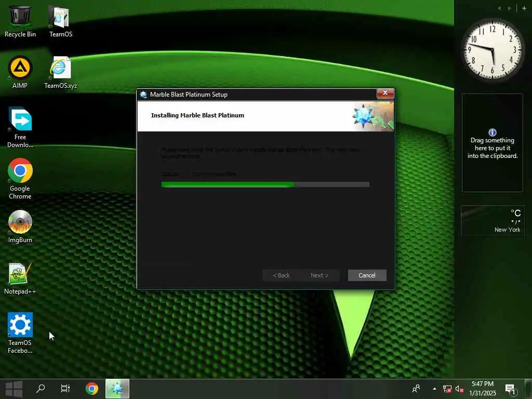Click the sidebar previous page arrow

499,8
